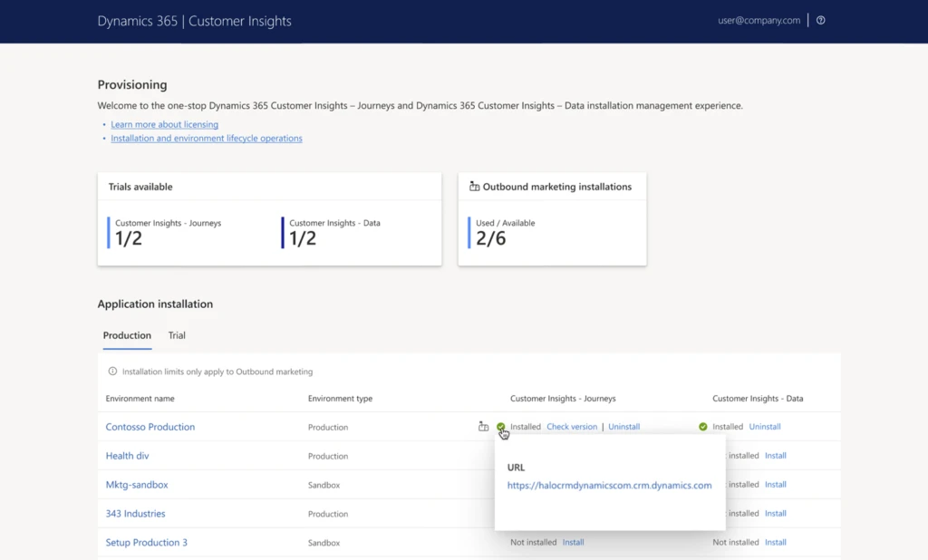Switch to the Trial tab
The image size is (928, 560).
point(177,335)
